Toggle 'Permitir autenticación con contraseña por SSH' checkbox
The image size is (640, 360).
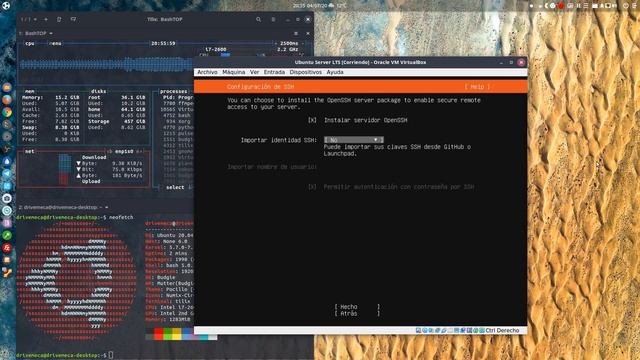click(312, 187)
